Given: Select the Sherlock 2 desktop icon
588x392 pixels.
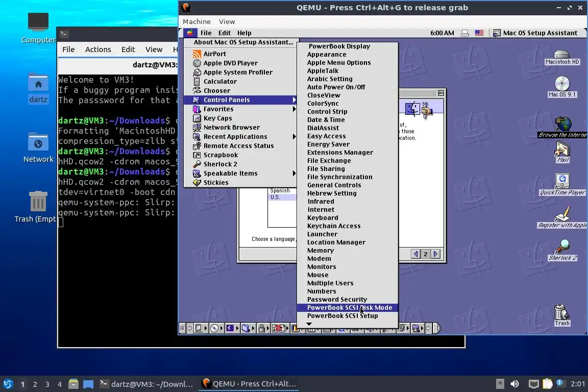Looking at the screenshot, I should coord(562,250).
